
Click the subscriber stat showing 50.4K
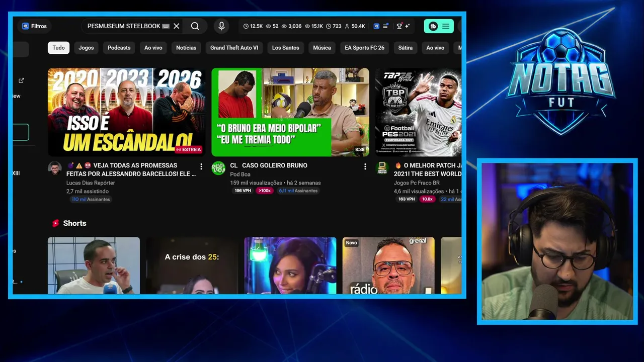click(355, 26)
